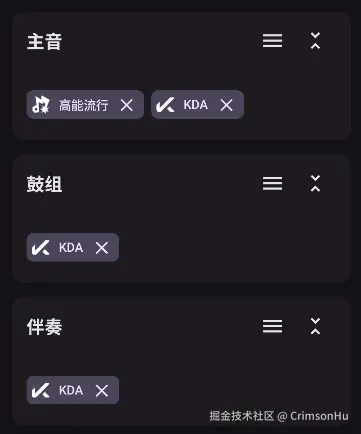Open the hamburger menu for 主音
The height and width of the screenshot is (434, 361).
(x=272, y=41)
